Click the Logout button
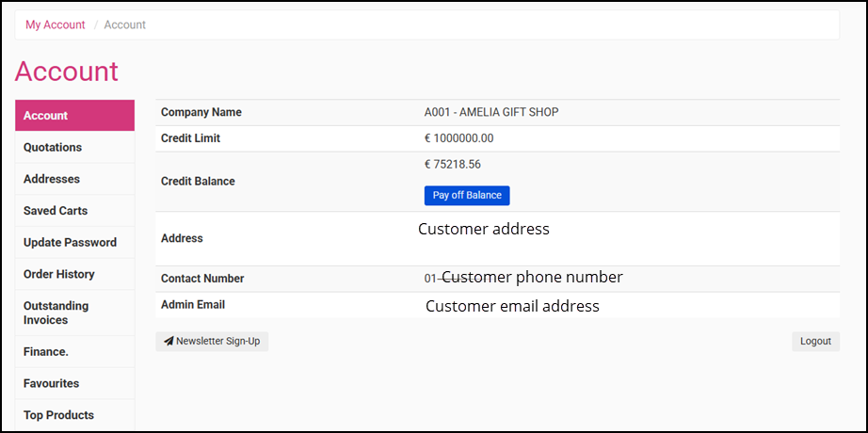This screenshot has height=433, width=868. point(815,342)
